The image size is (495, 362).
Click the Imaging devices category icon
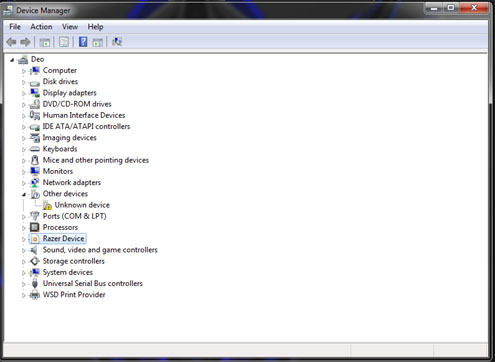tap(35, 138)
